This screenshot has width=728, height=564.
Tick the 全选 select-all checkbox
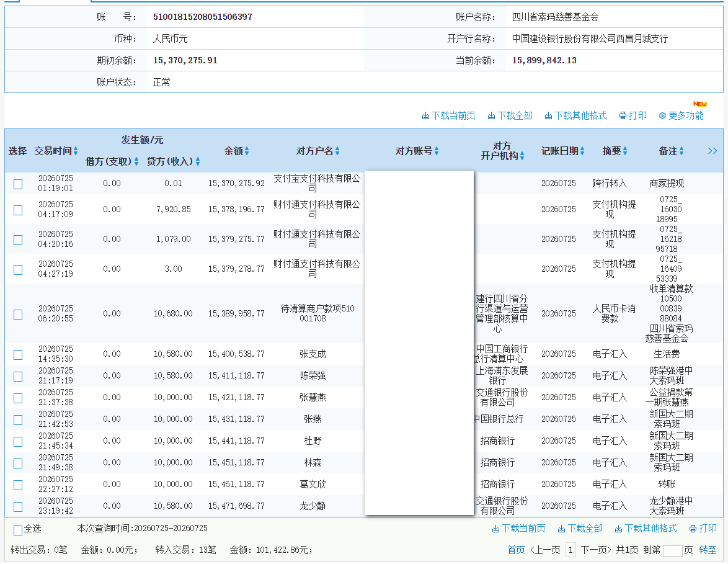coord(18,530)
